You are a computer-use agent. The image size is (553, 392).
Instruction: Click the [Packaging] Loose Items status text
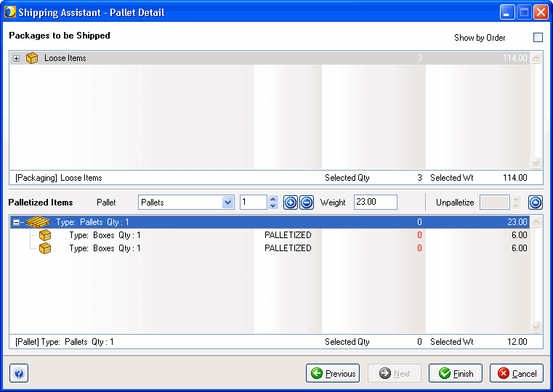[x=59, y=178]
